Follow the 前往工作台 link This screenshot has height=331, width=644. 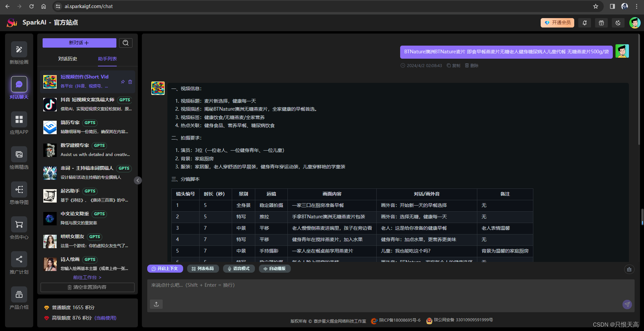click(x=87, y=277)
